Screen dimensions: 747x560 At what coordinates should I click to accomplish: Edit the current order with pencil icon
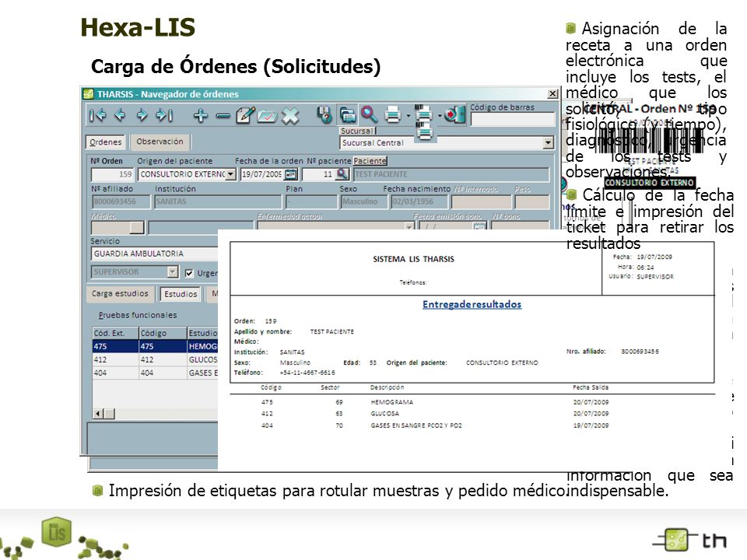point(245,115)
